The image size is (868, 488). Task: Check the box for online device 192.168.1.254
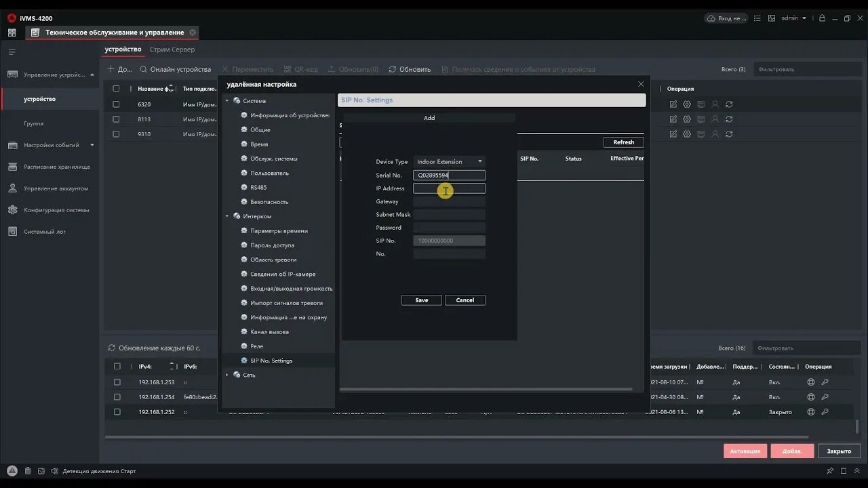tap(117, 397)
